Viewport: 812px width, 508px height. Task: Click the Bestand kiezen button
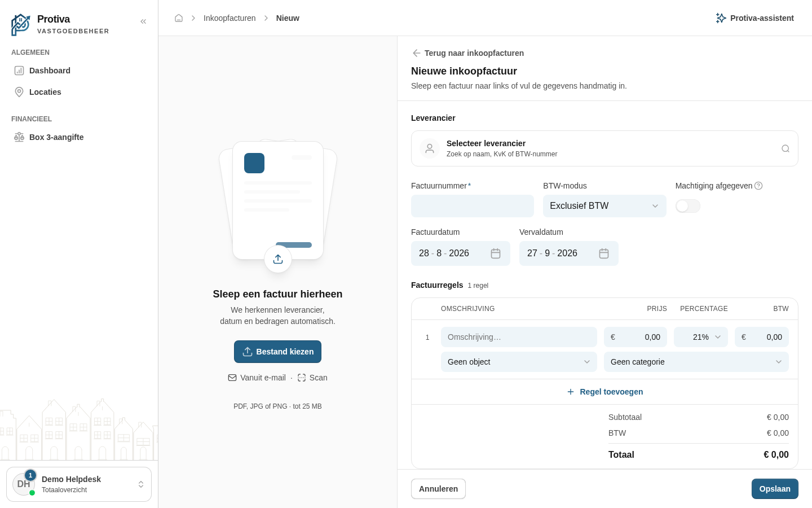click(277, 352)
